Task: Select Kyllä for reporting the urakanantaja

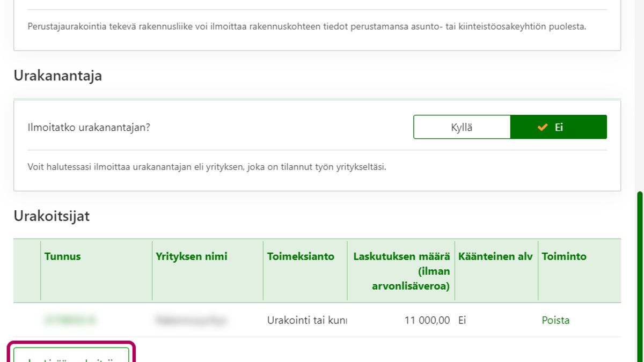Action: click(x=462, y=127)
